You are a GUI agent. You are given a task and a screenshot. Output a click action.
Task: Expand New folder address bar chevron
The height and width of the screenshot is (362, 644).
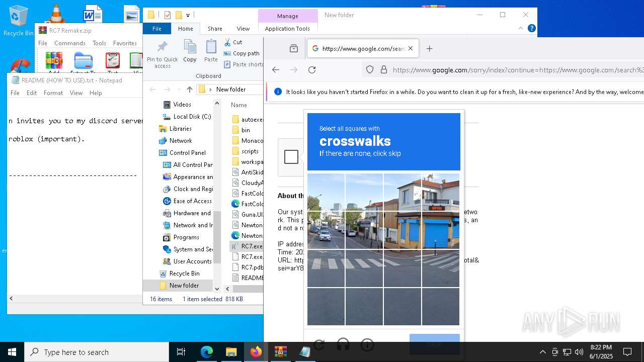tap(211, 89)
